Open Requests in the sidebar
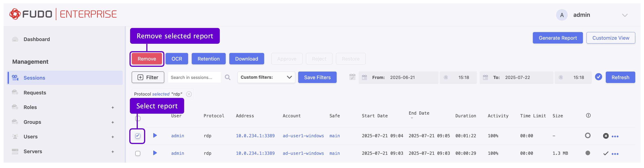The height and width of the screenshot is (168, 644). [x=35, y=93]
